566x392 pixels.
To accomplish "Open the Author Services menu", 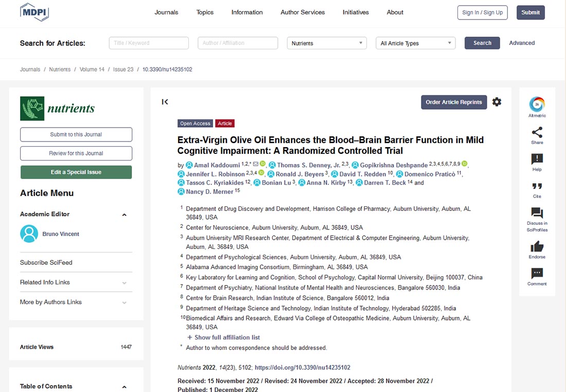I will [303, 12].
